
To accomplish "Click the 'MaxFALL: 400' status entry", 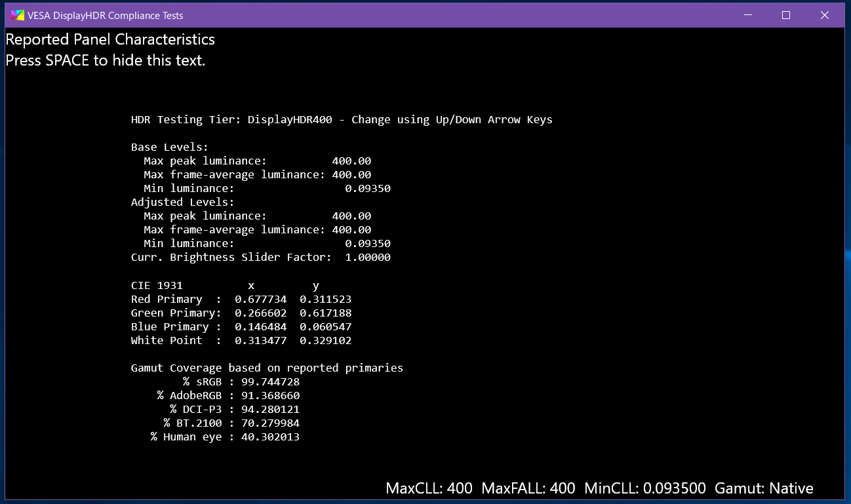I will (x=528, y=488).
